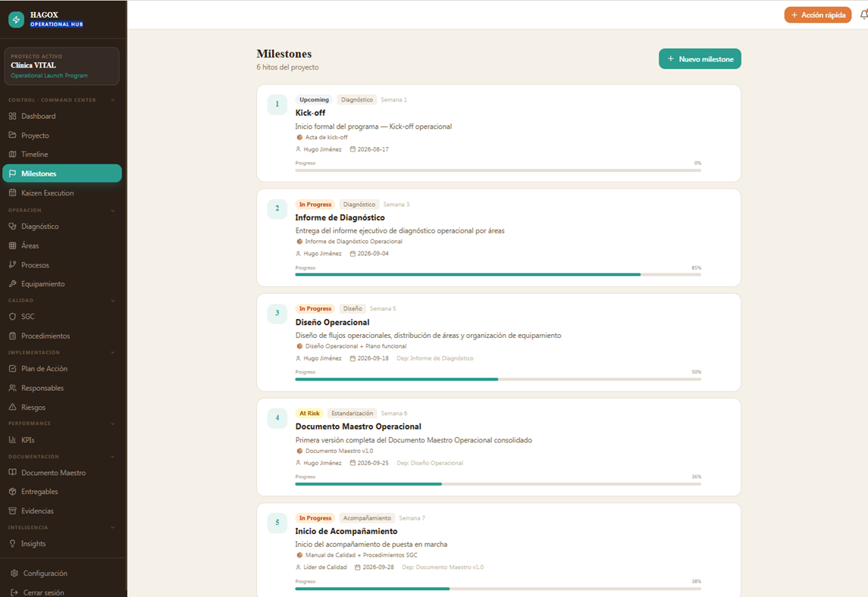Select the Milestones menu item
The image size is (868, 597).
pos(62,173)
